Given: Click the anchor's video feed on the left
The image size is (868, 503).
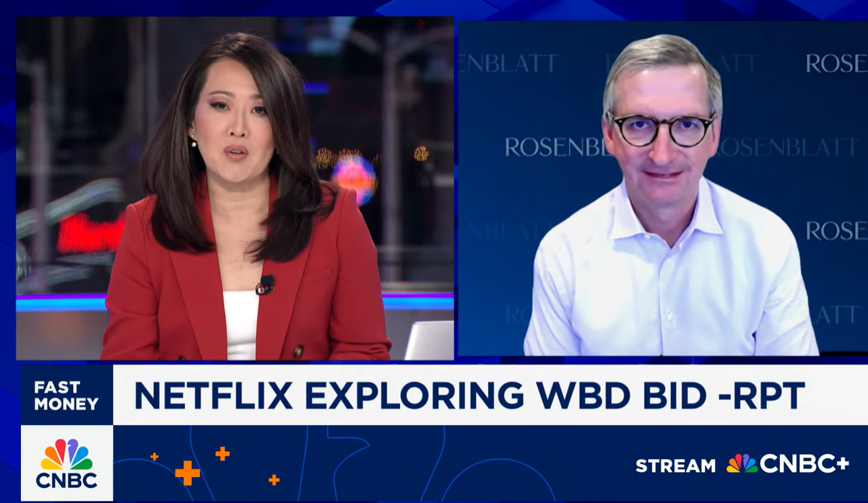Looking at the screenshot, I should pyautogui.click(x=235, y=188).
